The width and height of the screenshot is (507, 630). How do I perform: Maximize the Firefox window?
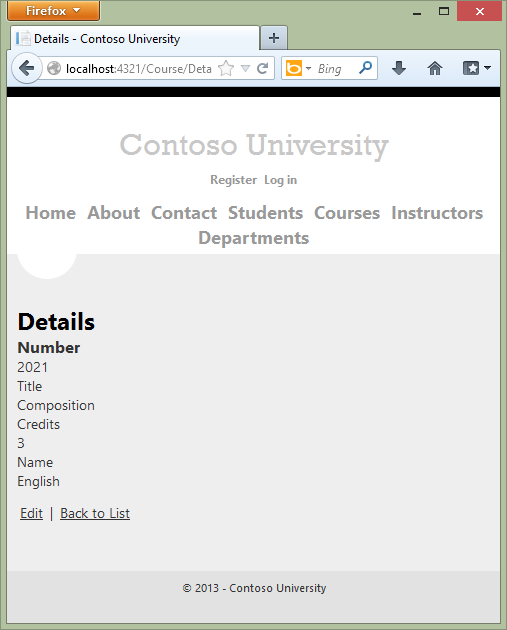444,11
